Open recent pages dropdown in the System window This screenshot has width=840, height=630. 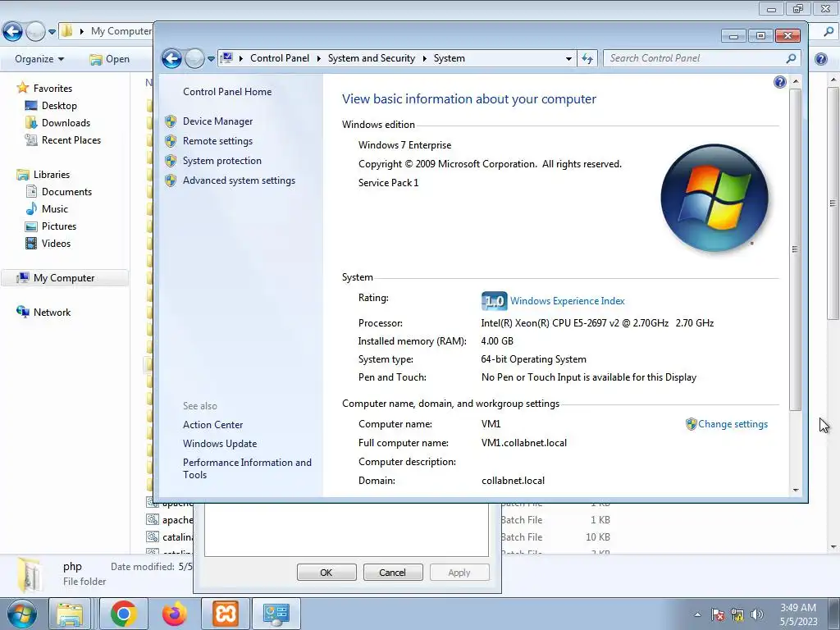(x=211, y=59)
